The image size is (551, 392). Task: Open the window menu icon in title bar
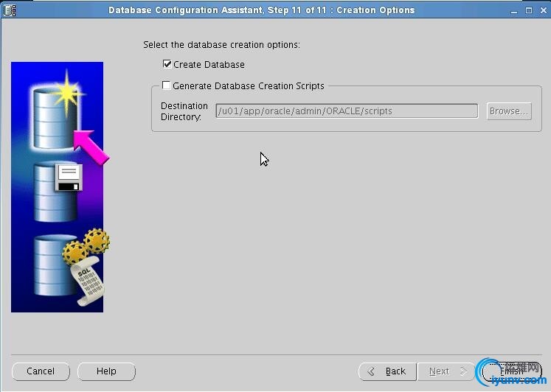point(10,10)
